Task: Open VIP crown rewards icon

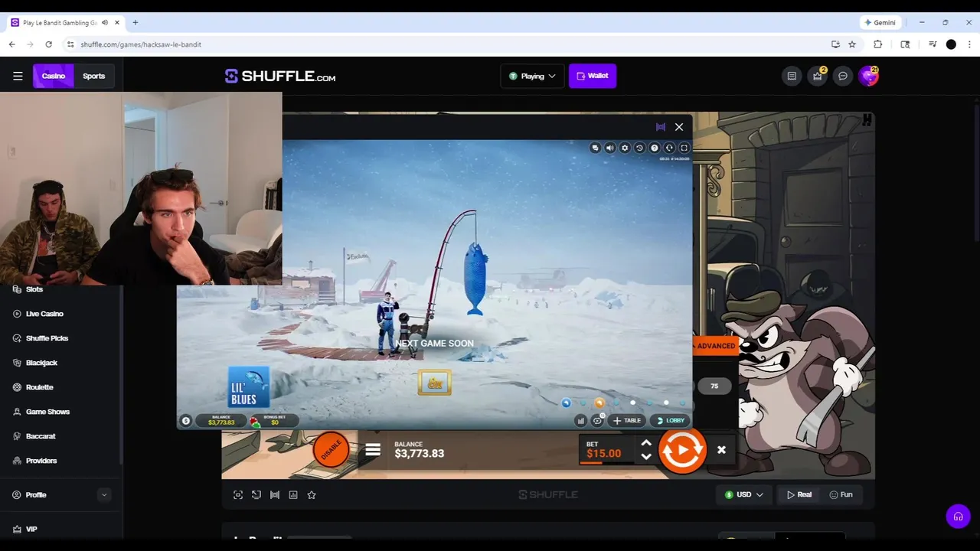Action: (x=818, y=76)
